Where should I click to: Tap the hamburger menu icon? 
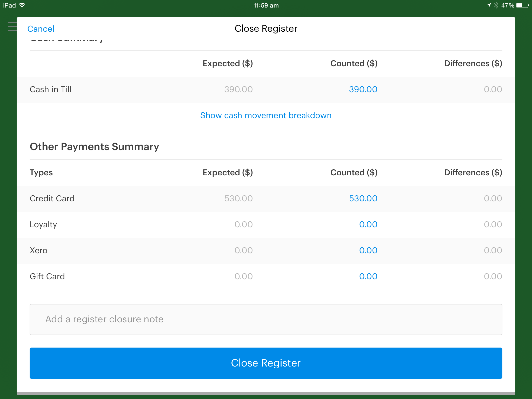click(11, 26)
